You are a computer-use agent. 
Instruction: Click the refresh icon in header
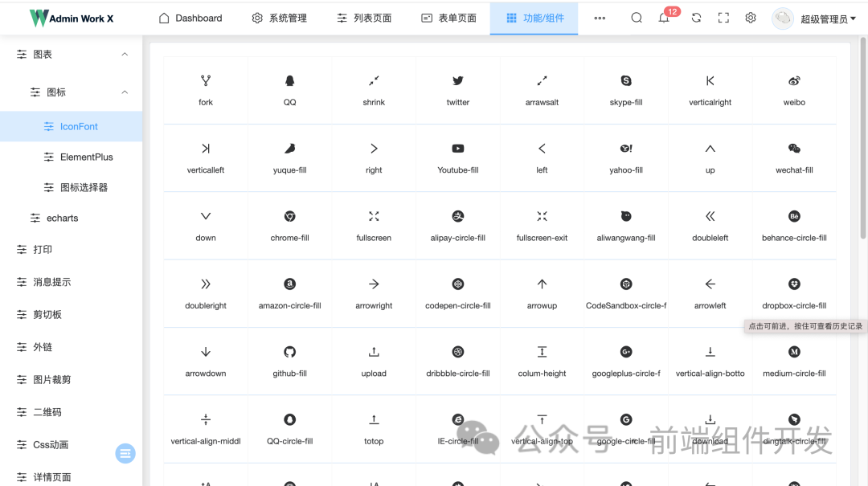(696, 18)
